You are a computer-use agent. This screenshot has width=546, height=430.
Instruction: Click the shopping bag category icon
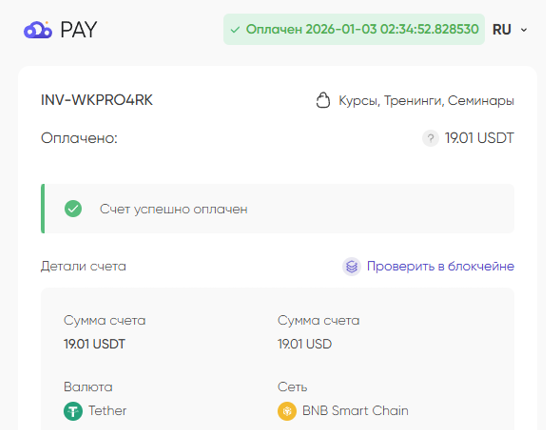click(323, 101)
